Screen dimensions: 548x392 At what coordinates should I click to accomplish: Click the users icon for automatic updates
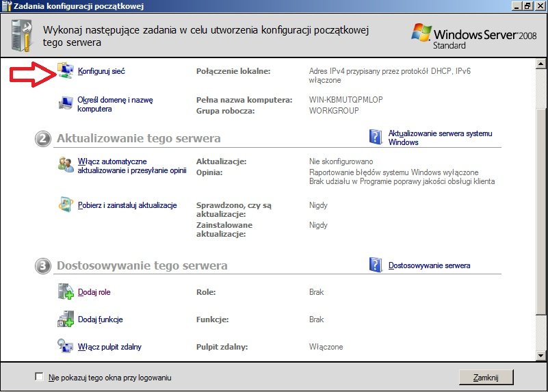point(66,165)
